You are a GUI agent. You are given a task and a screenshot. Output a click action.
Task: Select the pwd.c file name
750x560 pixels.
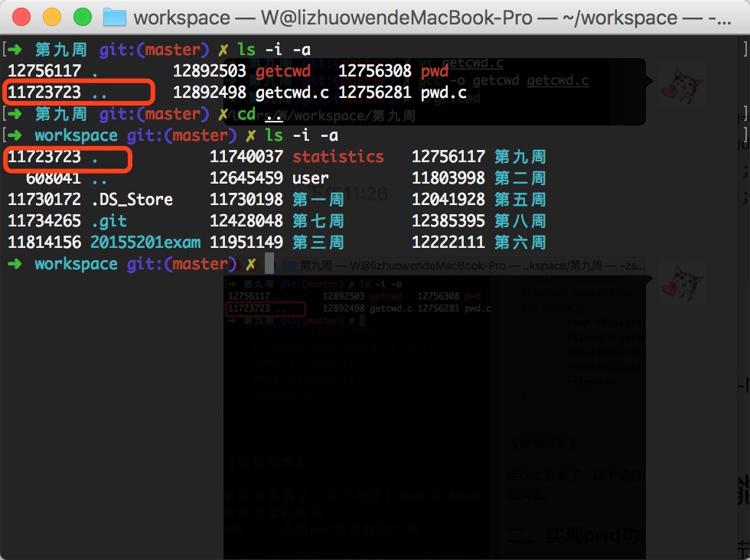(443, 93)
